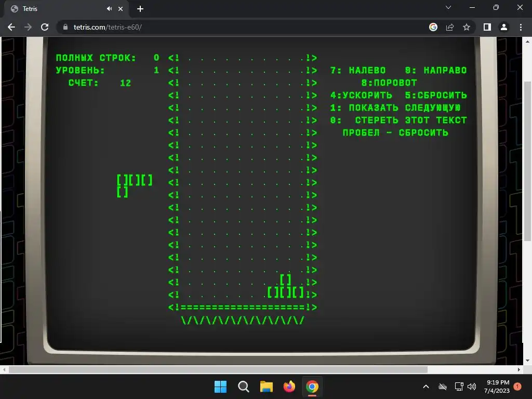The image size is (532, 399).
Task: Click the score value 12
Action: click(126, 83)
